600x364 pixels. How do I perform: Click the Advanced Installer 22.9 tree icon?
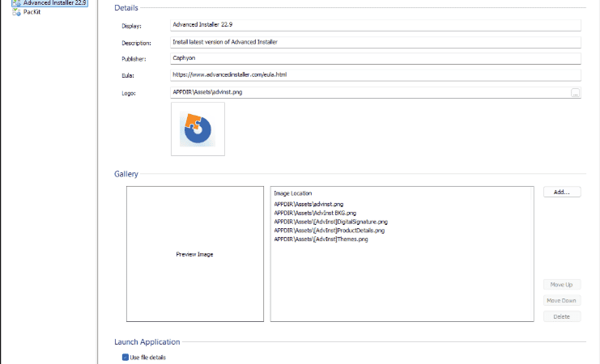point(16,2)
